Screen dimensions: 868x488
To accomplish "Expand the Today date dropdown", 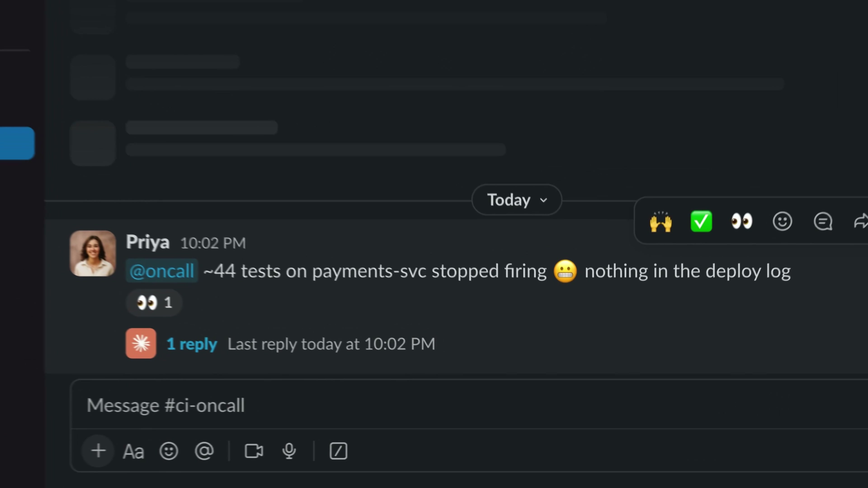I will pos(517,200).
